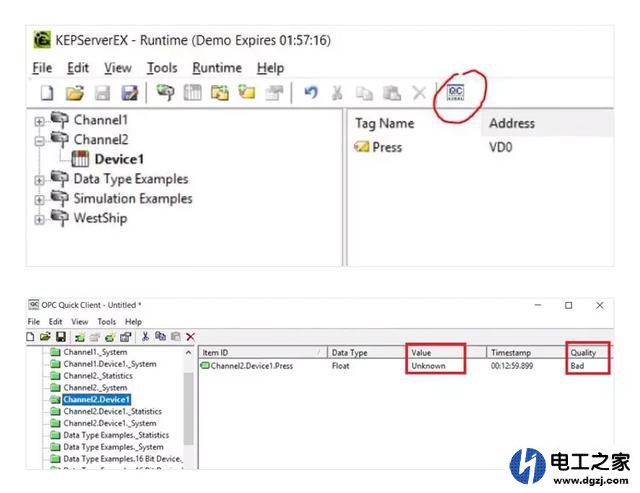Viewport: 640px width, 493px height.
Task: Click New document icon in OPC Quick Client
Action: pyautogui.click(x=30, y=337)
